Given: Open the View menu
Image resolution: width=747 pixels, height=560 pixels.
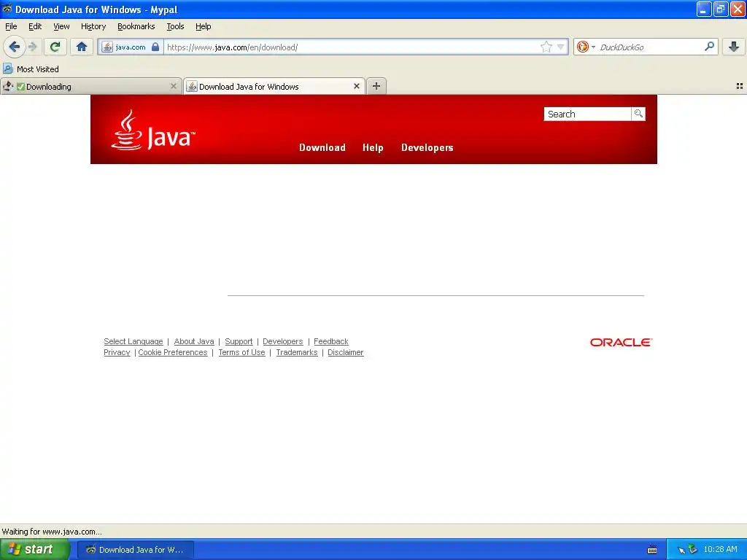Looking at the screenshot, I should click(61, 26).
